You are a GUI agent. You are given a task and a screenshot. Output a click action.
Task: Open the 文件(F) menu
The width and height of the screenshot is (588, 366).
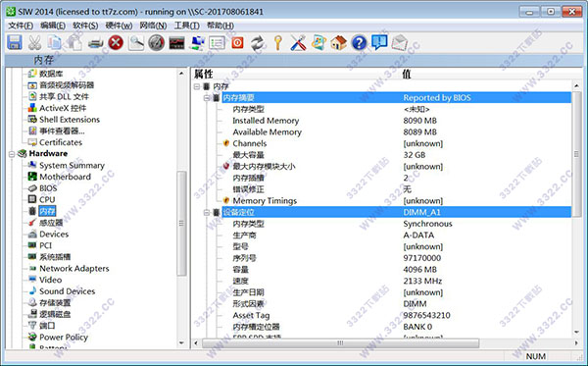click(x=21, y=26)
